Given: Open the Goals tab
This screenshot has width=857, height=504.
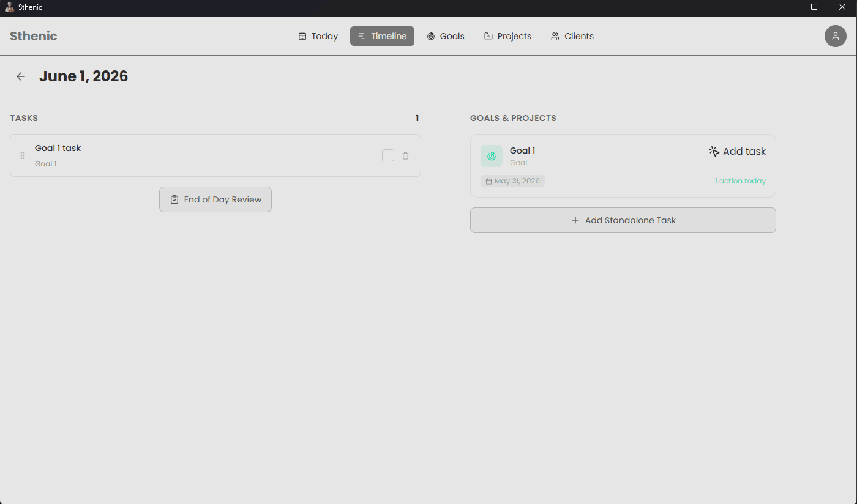Looking at the screenshot, I should 446,36.
